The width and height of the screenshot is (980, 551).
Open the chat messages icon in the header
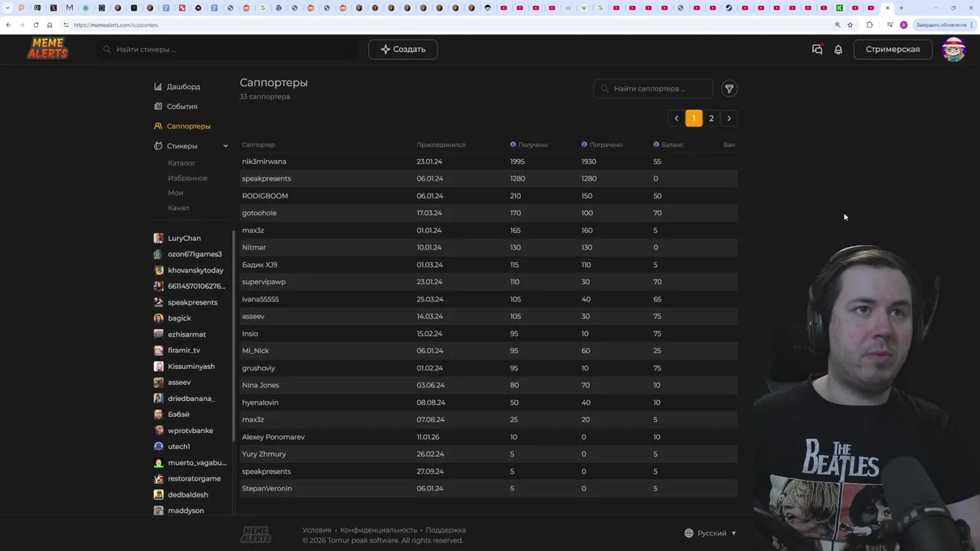(x=817, y=50)
